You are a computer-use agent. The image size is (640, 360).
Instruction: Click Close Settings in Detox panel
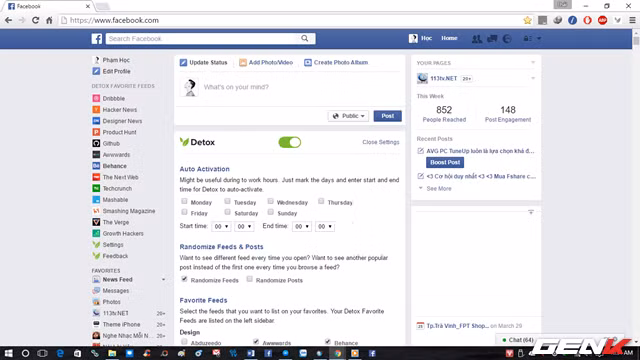point(380,142)
